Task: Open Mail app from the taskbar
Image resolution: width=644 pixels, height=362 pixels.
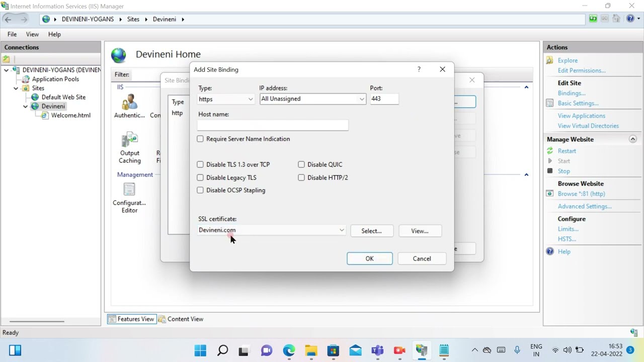Action: [x=355, y=350]
